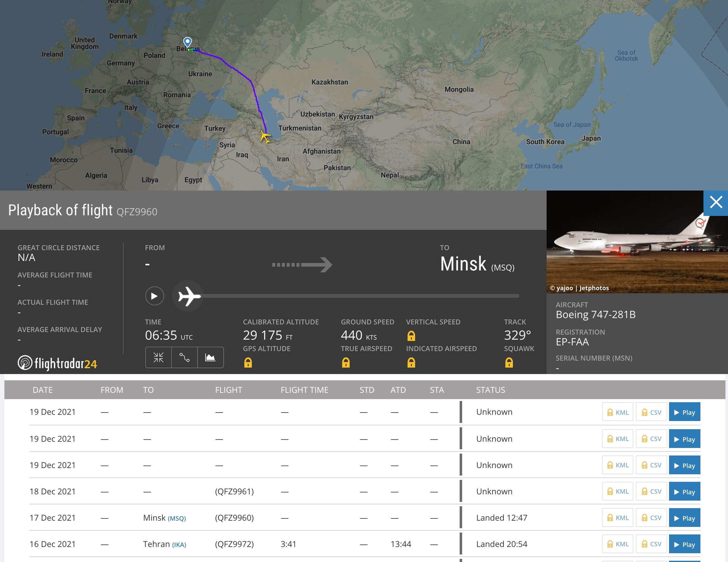
Task: Download KML for 18 Dec QFZ9961 flight
Action: coord(617,492)
